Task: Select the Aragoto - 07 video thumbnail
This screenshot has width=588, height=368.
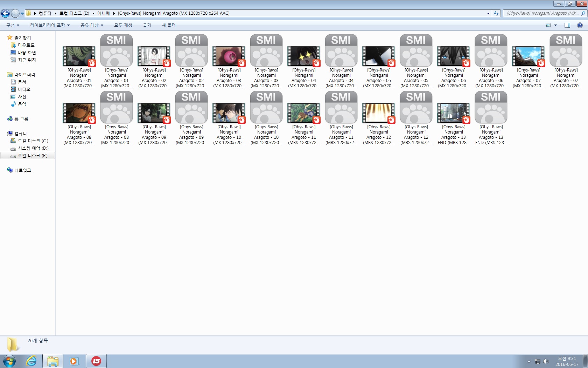Action: pos(528,56)
